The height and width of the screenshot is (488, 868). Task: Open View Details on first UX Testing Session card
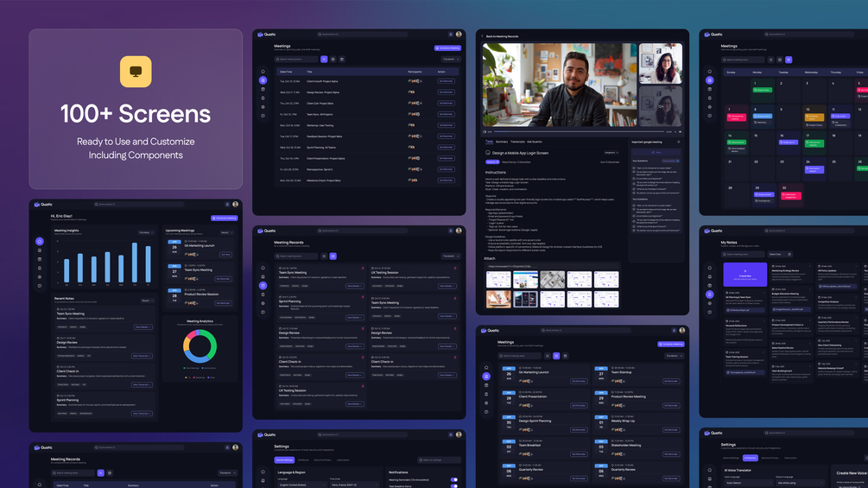pos(447,286)
